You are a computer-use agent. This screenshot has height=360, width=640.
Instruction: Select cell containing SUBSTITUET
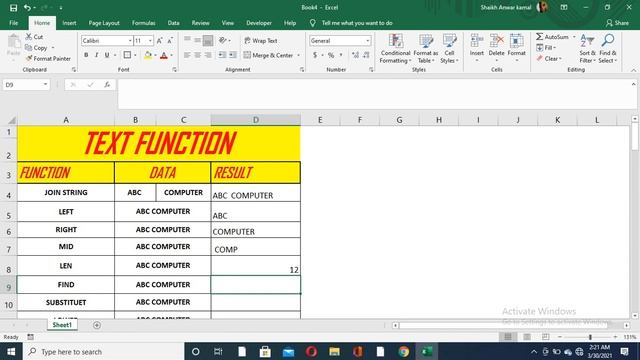point(66,302)
